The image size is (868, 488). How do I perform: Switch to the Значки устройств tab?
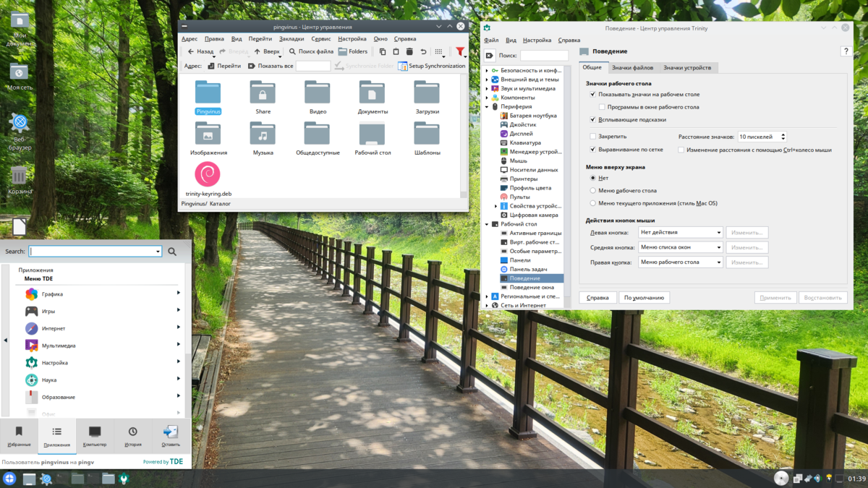pyautogui.click(x=687, y=67)
